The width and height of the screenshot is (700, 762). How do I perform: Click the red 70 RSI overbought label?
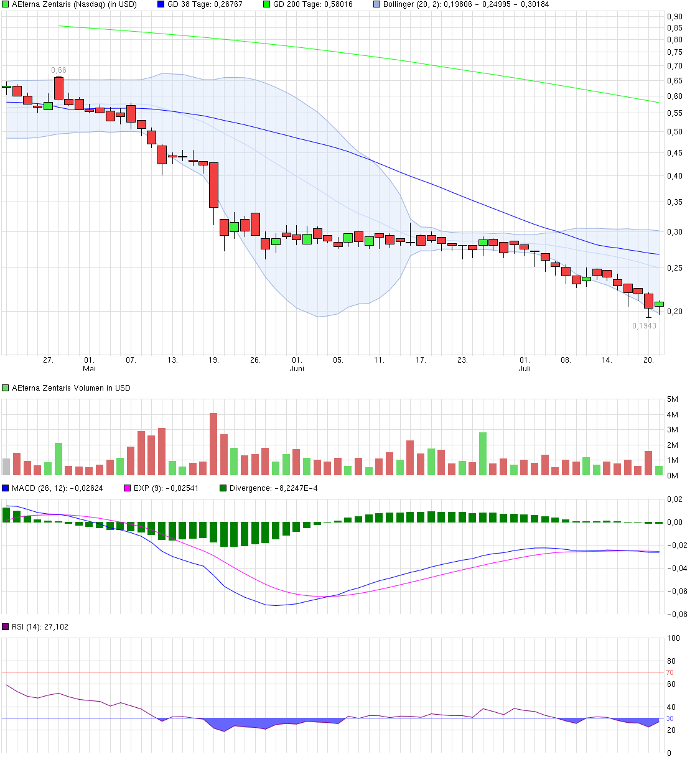point(670,672)
